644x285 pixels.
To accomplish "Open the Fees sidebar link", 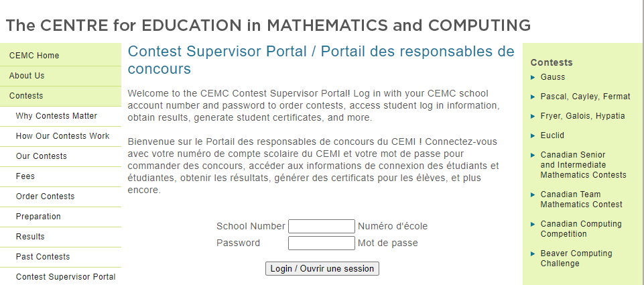I will click(x=25, y=176).
